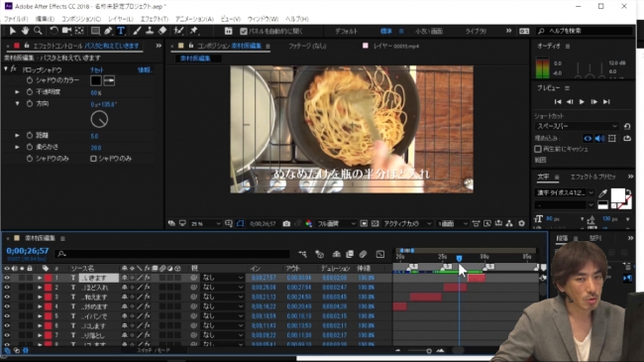
Task: Enable the shadow only checkbox
Action: tap(93, 159)
